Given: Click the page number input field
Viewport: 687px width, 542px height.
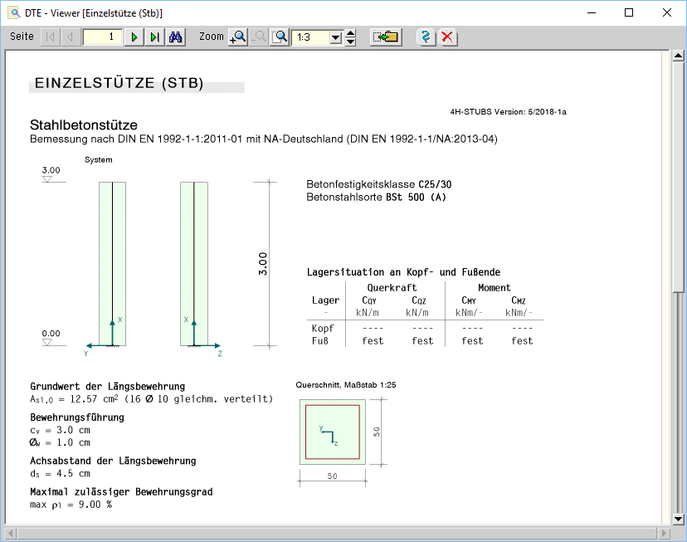Looking at the screenshot, I should click(102, 37).
